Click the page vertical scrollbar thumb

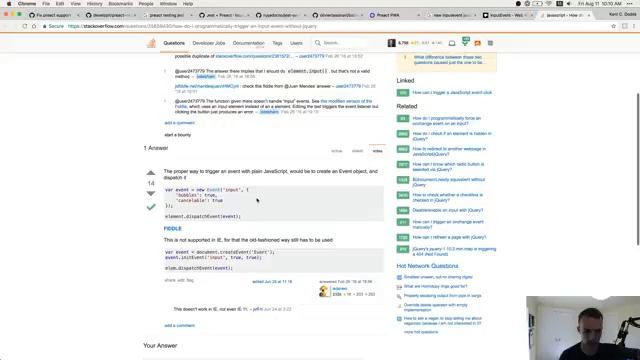[x=638, y=169]
